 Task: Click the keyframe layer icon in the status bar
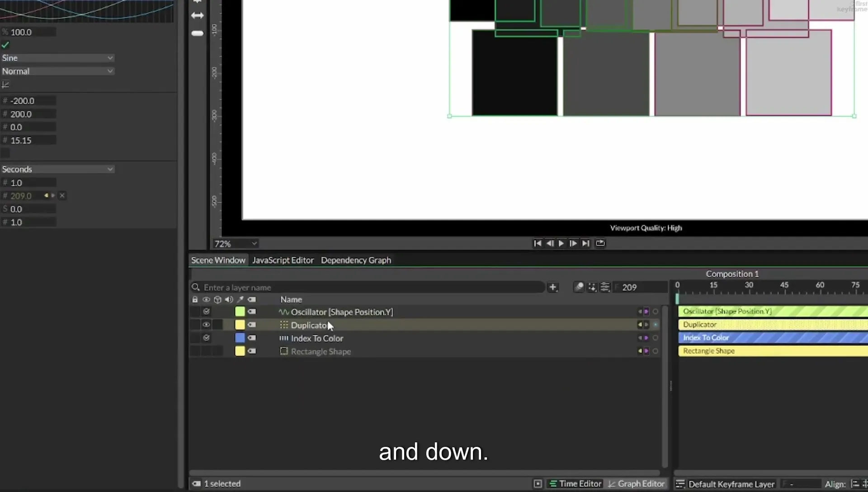tap(680, 484)
